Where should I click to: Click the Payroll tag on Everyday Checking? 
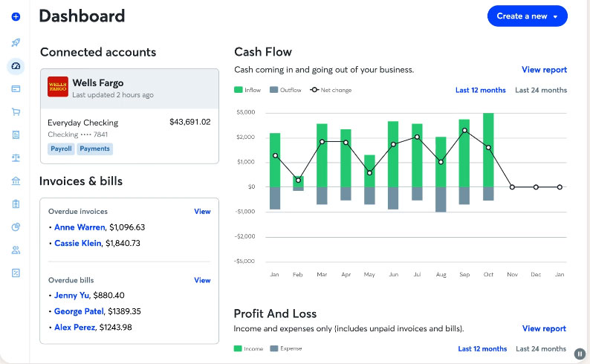coord(61,149)
